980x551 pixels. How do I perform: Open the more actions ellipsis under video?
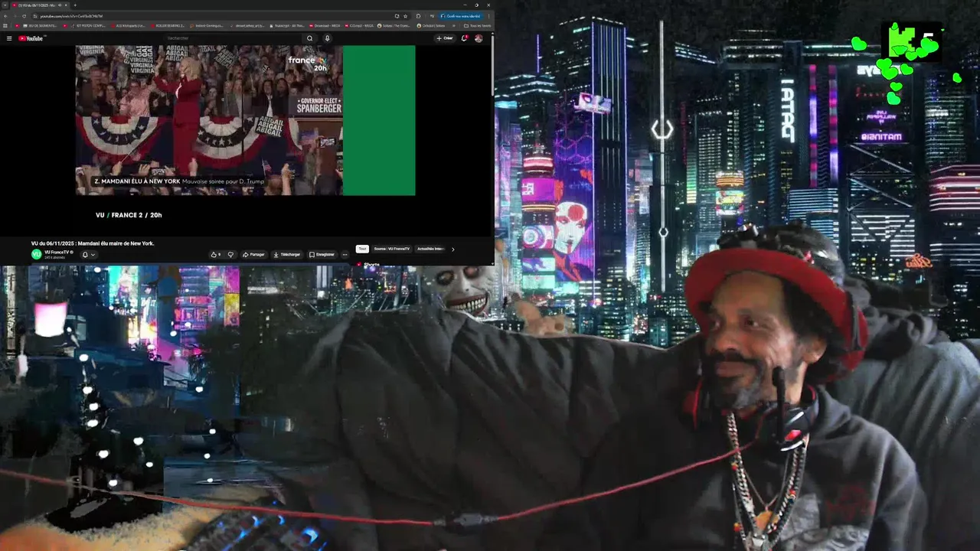pyautogui.click(x=345, y=254)
